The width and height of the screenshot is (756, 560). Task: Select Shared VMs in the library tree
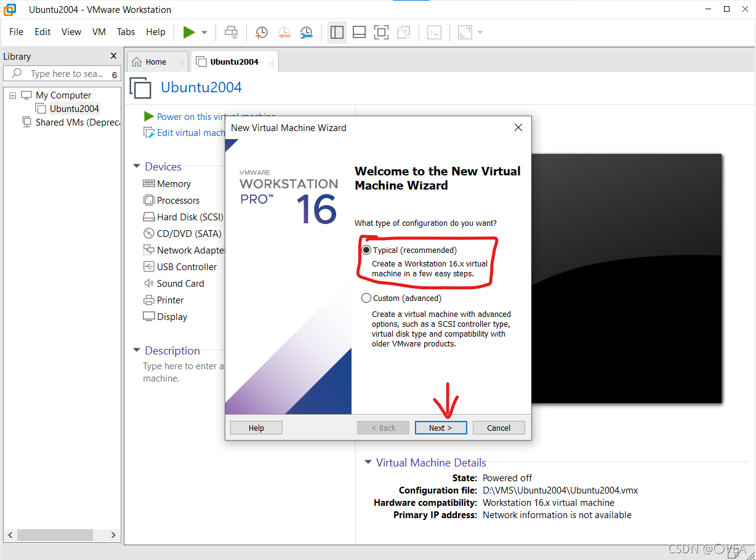[x=78, y=122]
